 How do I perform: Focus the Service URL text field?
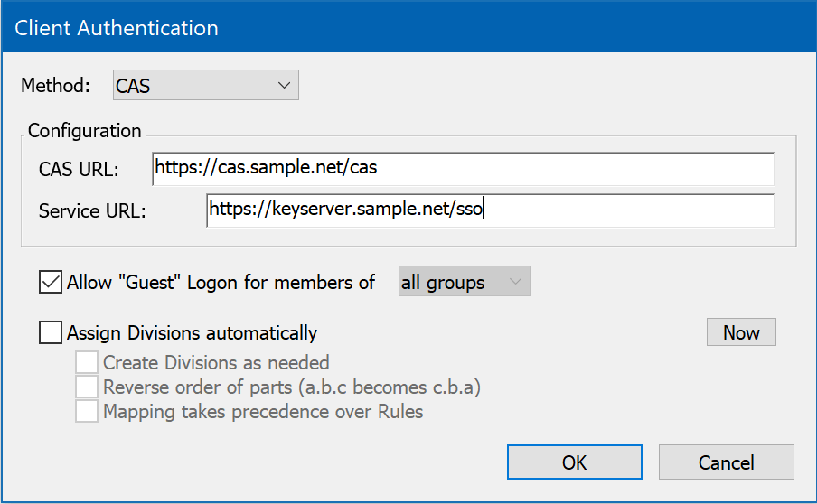click(x=490, y=210)
